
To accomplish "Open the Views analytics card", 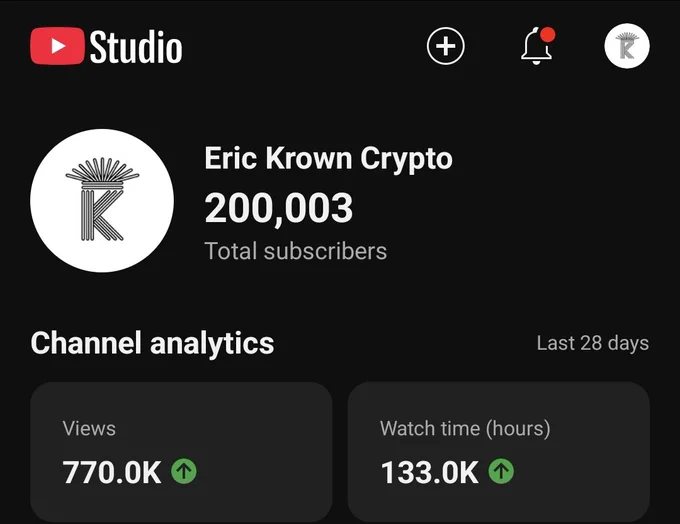I will click(x=181, y=452).
